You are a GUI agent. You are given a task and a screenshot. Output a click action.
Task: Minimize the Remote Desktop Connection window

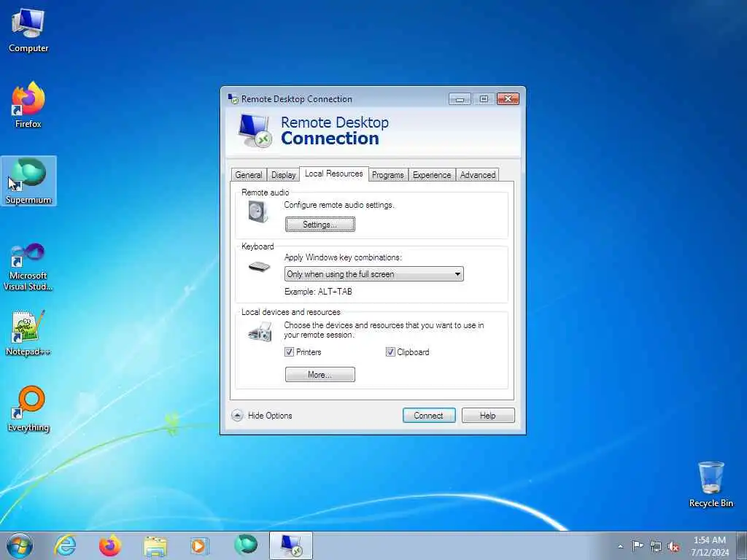(460, 99)
